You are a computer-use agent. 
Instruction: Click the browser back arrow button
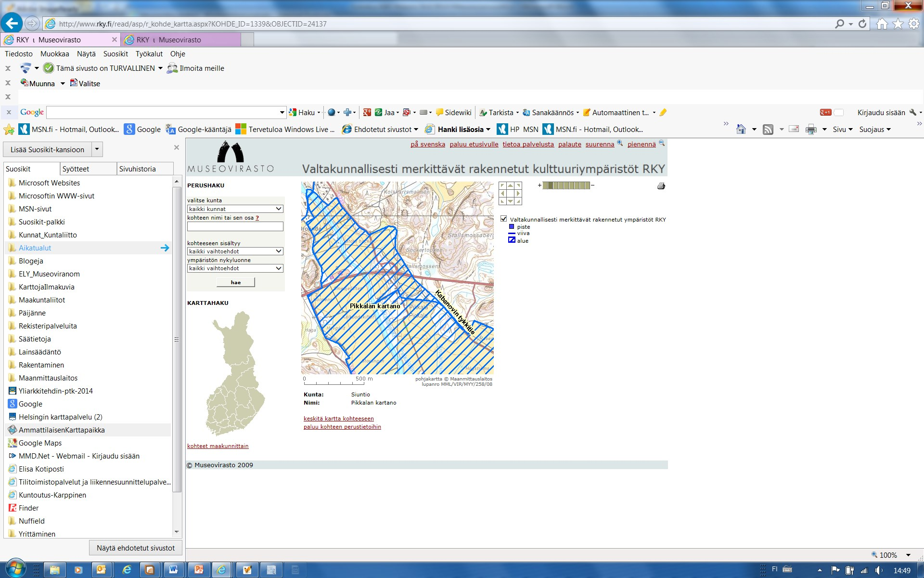(x=12, y=23)
